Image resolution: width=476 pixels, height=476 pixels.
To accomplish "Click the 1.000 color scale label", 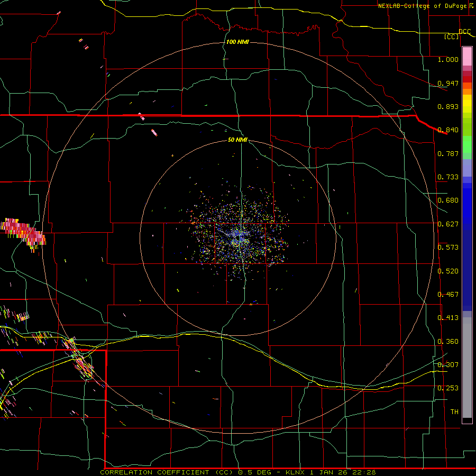I will 448,59.
